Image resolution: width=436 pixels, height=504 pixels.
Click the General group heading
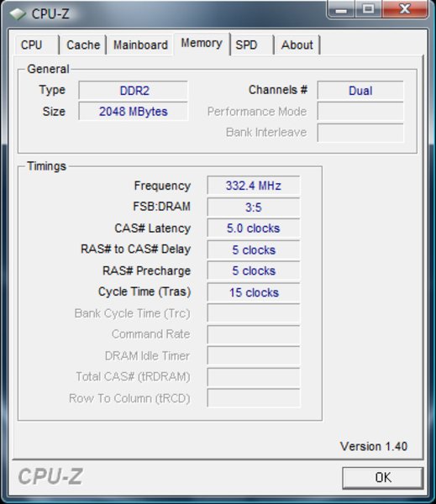pos(48,69)
